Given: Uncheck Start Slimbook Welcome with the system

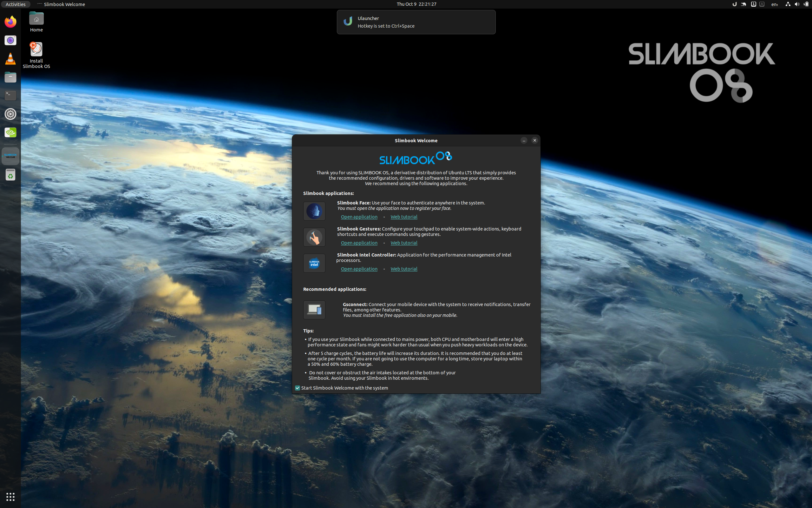Looking at the screenshot, I should (297, 388).
